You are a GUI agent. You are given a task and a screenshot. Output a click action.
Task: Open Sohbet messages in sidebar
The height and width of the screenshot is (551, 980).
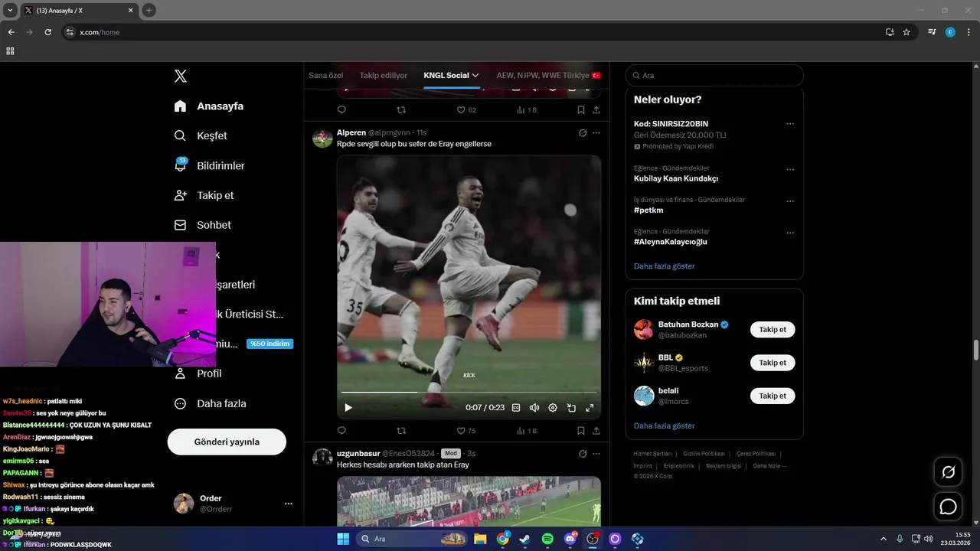203,225
